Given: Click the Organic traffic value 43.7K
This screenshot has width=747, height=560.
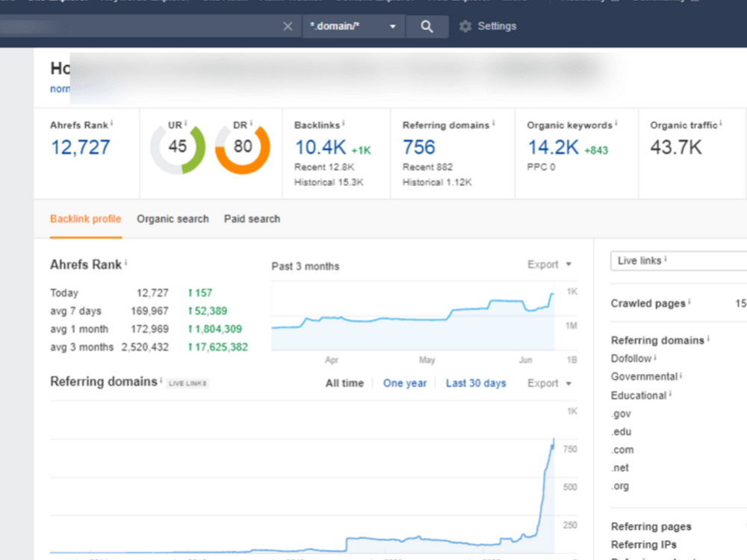Looking at the screenshot, I should point(676,147).
